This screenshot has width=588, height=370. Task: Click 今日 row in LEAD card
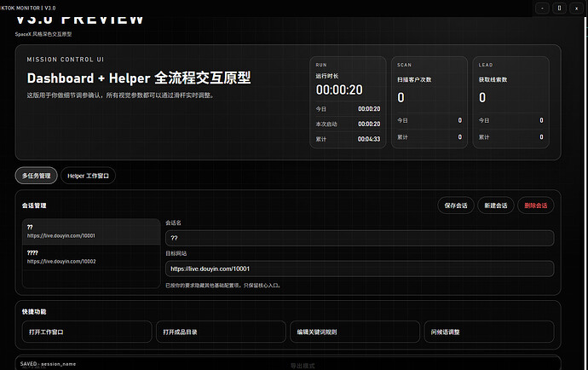(x=510, y=120)
